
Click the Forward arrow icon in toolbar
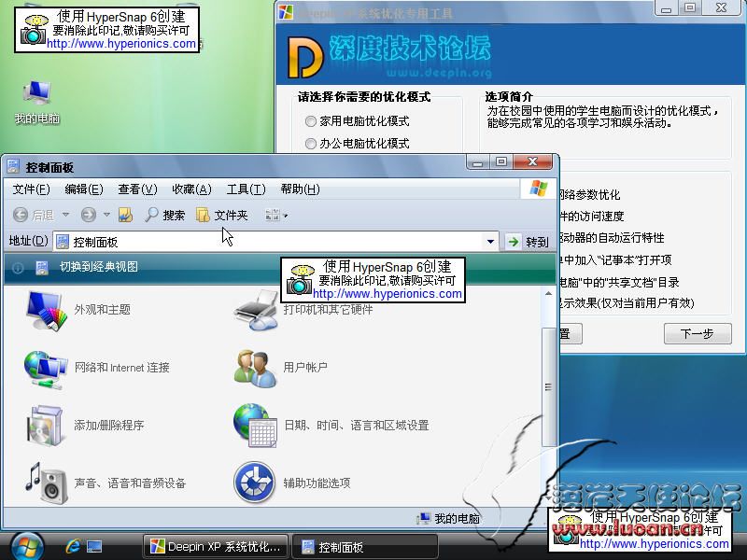click(x=88, y=216)
